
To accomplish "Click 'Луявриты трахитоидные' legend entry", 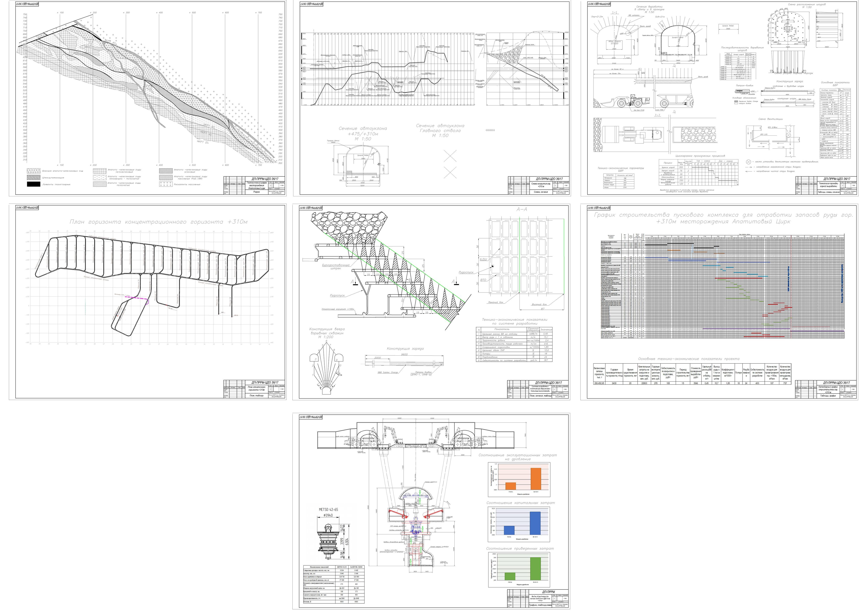I will (x=56, y=184).
